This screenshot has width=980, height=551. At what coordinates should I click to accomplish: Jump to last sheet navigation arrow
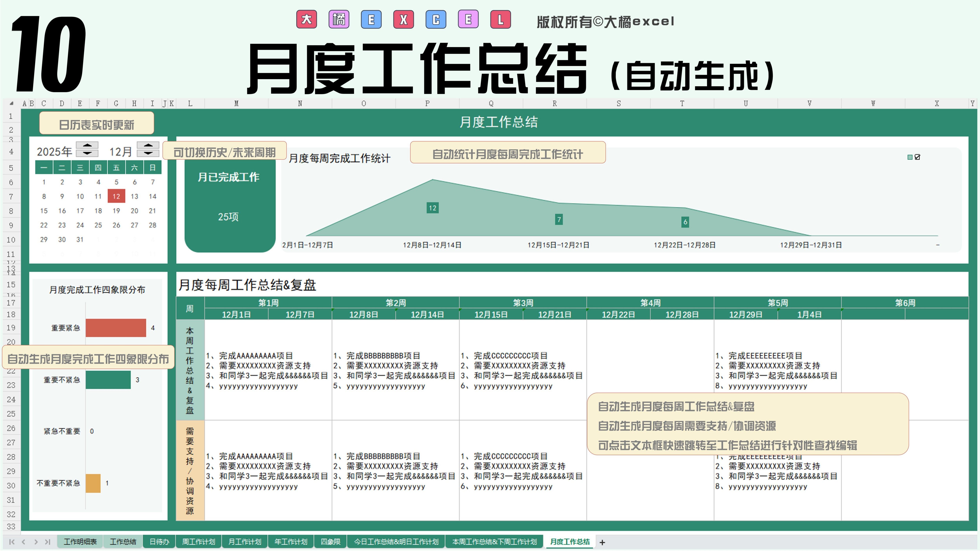[48, 542]
